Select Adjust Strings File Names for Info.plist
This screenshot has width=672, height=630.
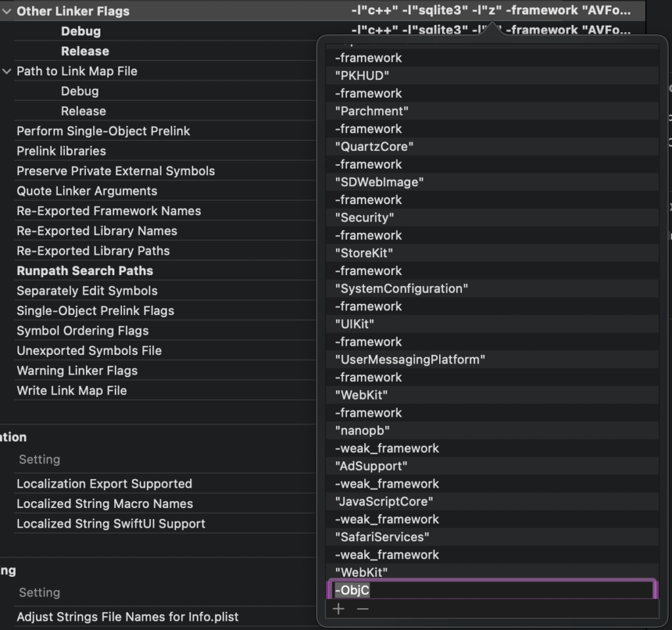tap(128, 617)
